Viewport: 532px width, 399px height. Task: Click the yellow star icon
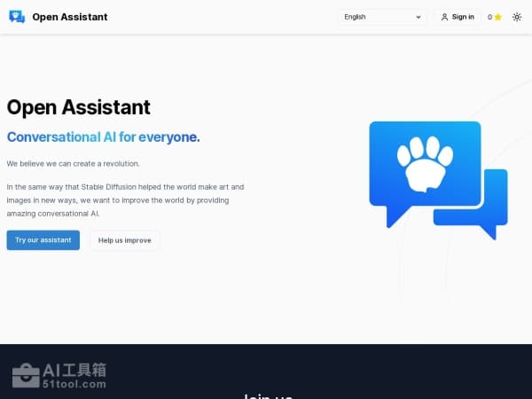click(x=498, y=17)
